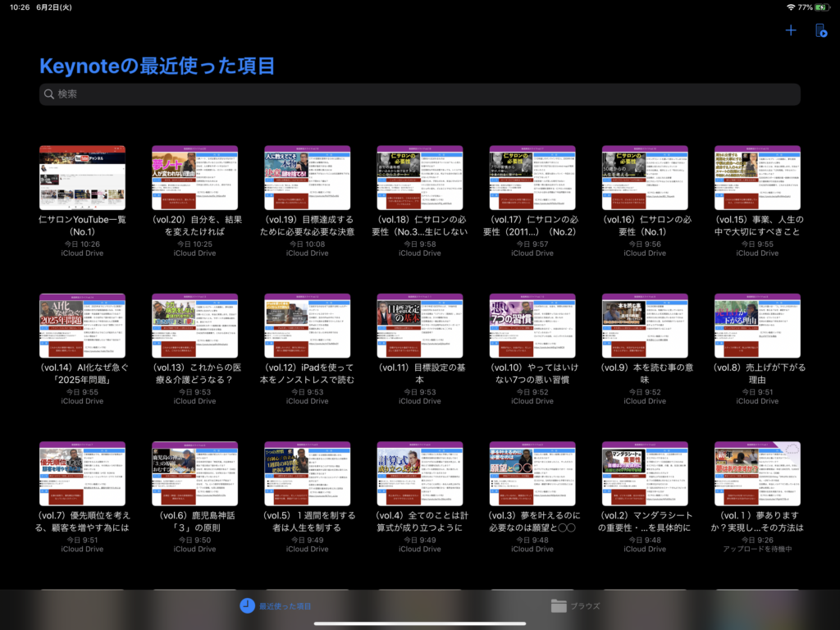This screenshot has width=840, height=630.
Task: Switch to the ブラウズ folder tab
Action: pyautogui.click(x=575, y=606)
